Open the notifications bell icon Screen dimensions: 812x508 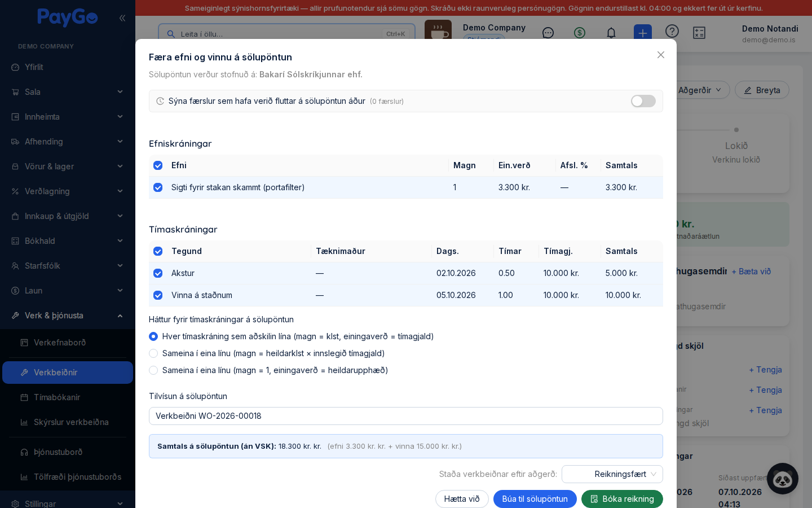click(611, 33)
